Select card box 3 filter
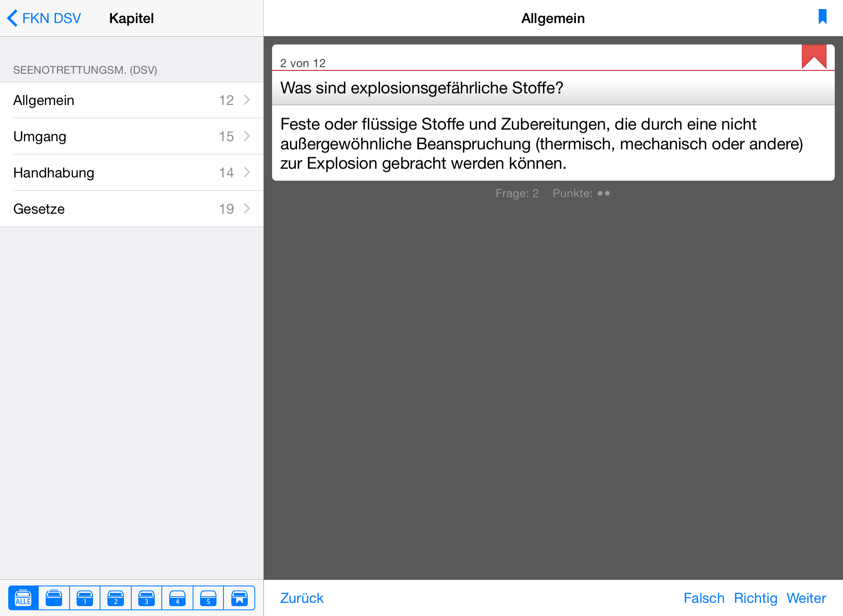Screen dimensions: 843x616 [147, 597]
